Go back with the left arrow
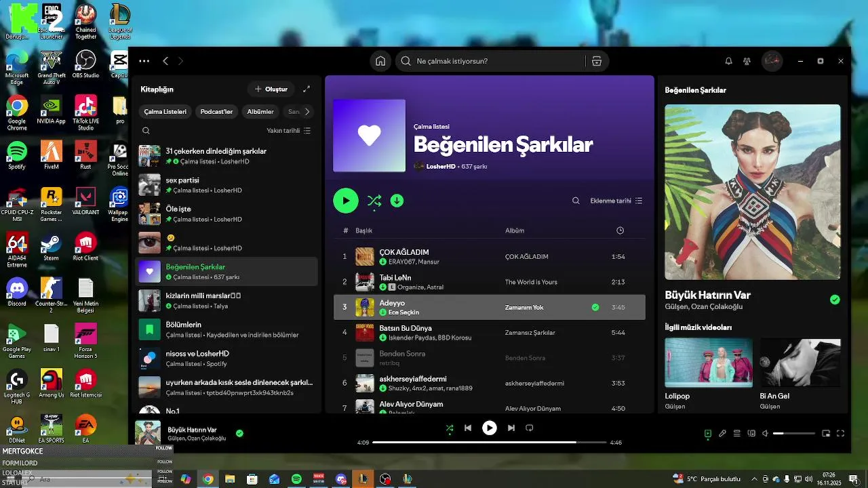 [165, 61]
